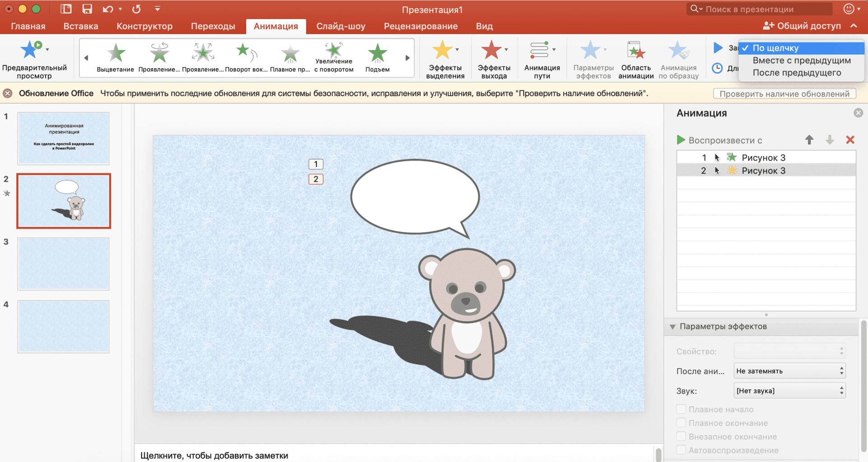Apply the Подъем entrance effect
The height and width of the screenshot is (462, 868).
pos(377,57)
